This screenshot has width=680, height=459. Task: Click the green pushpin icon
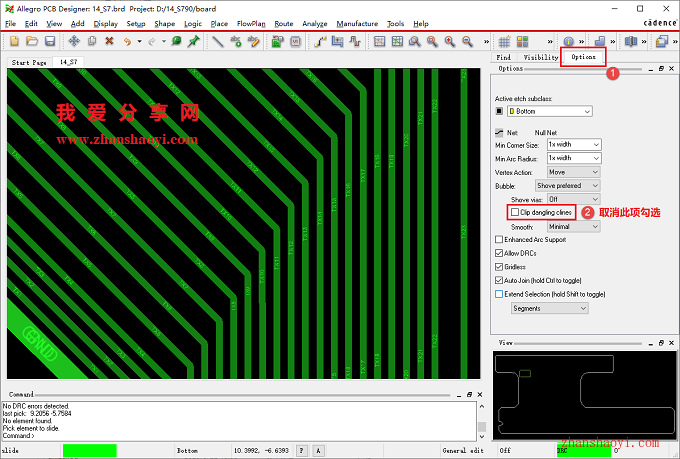pos(193,41)
